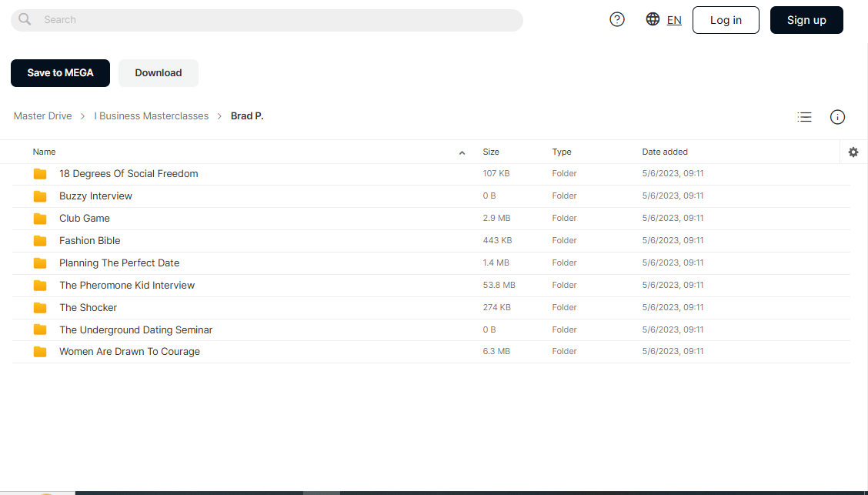Switch to list view layout icon
Image resolution: width=868 pixels, height=495 pixels.
tap(804, 117)
